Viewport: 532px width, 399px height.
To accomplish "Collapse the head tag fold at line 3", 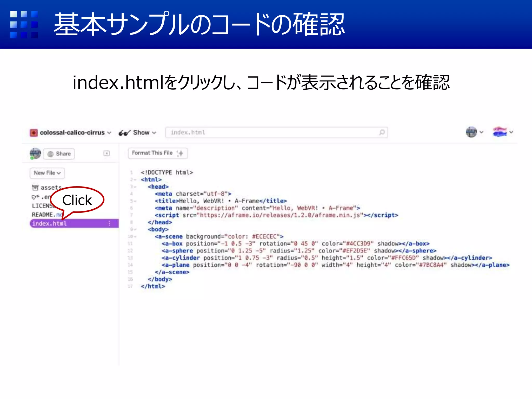I will tap(135, 187).
